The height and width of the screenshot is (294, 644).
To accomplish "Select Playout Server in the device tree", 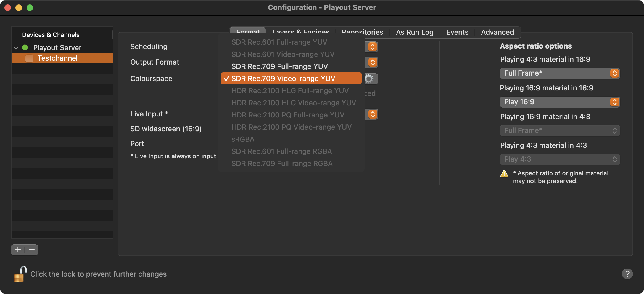I will coord(62,48).
